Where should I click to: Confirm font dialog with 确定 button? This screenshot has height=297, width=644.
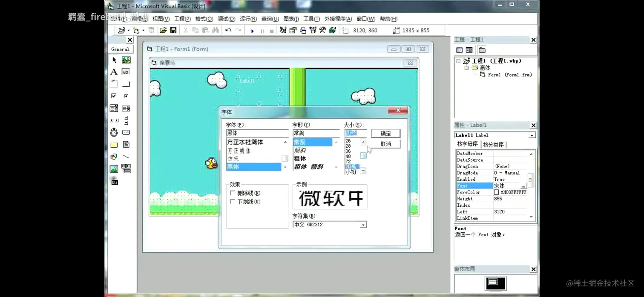click(x=385, y=134)
